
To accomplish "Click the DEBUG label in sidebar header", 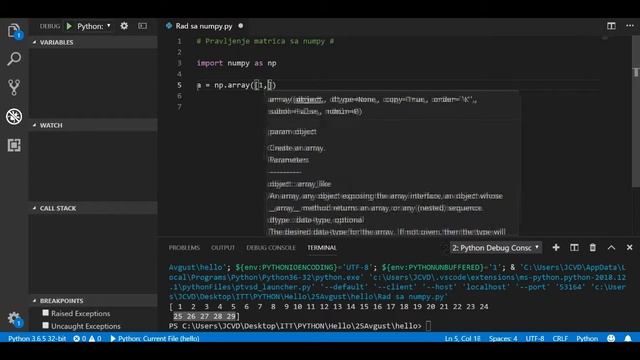I will pos(50,26).
